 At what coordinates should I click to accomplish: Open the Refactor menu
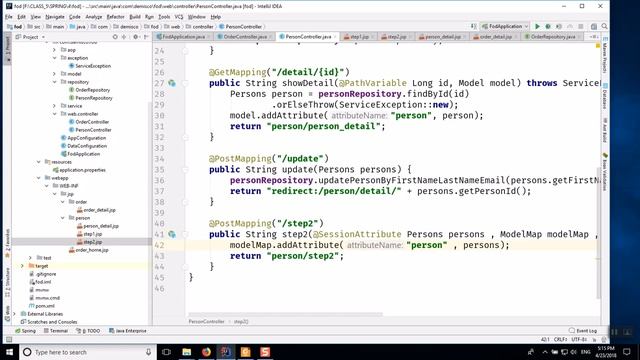coord(115,17)
